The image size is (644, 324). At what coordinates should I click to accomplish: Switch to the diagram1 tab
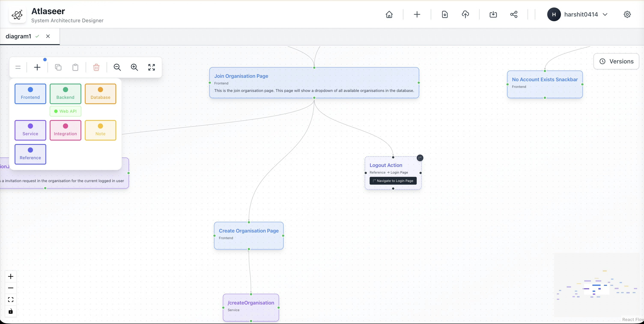18,36
